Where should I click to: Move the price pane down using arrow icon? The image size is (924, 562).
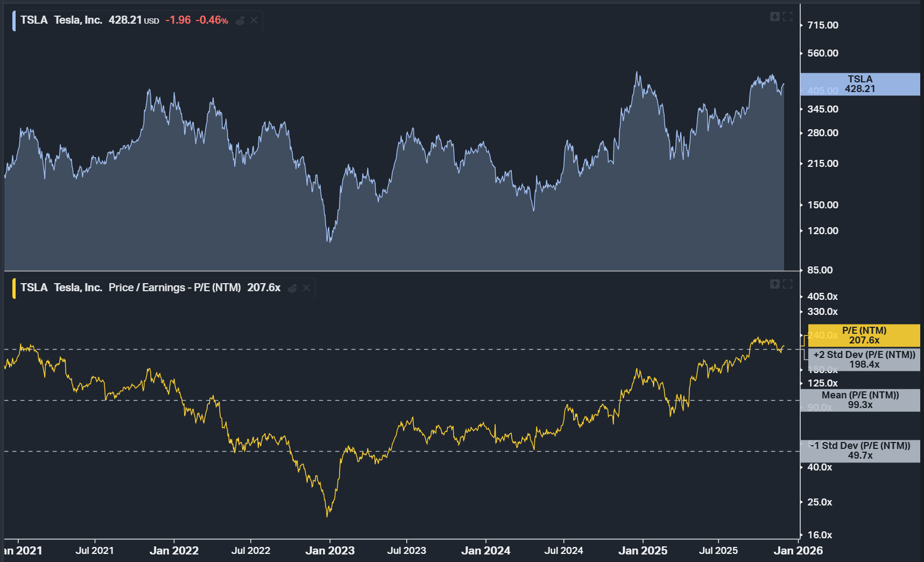pyautogui.click(x=775, y=17)
